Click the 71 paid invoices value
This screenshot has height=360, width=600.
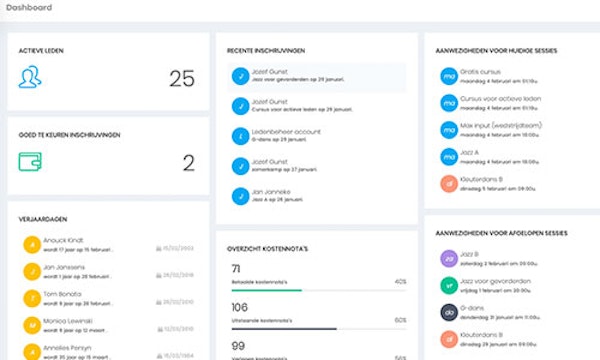[236, 269]
